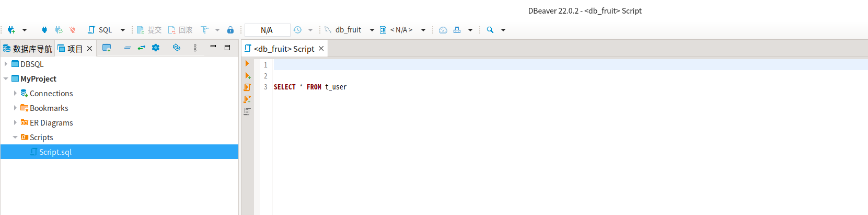Open project panel settings gear

coord(156,48)
